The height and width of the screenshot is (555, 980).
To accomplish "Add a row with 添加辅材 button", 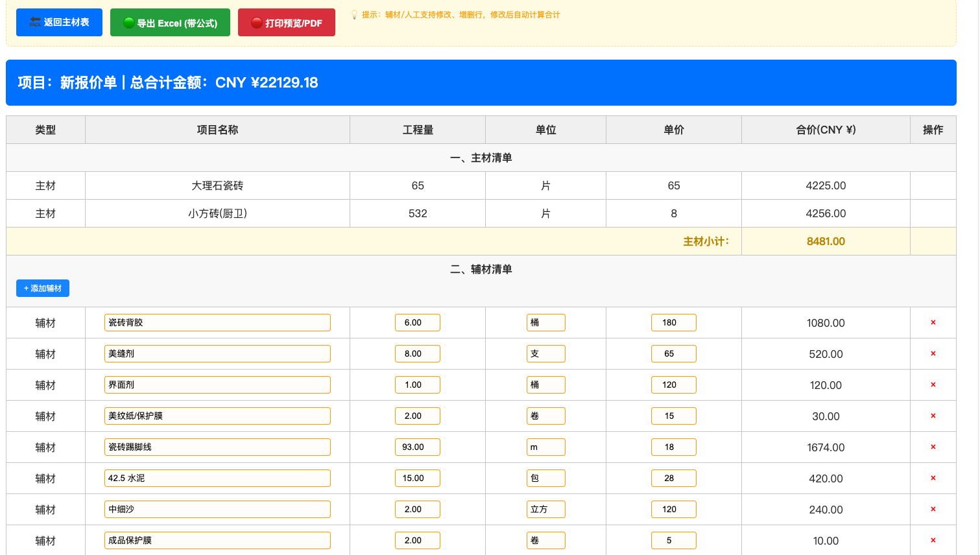I will 43,289.
